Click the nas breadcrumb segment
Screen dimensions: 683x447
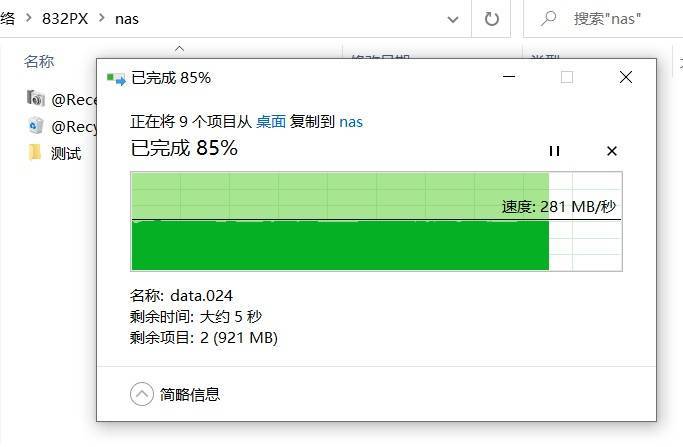tap(127, 19)
